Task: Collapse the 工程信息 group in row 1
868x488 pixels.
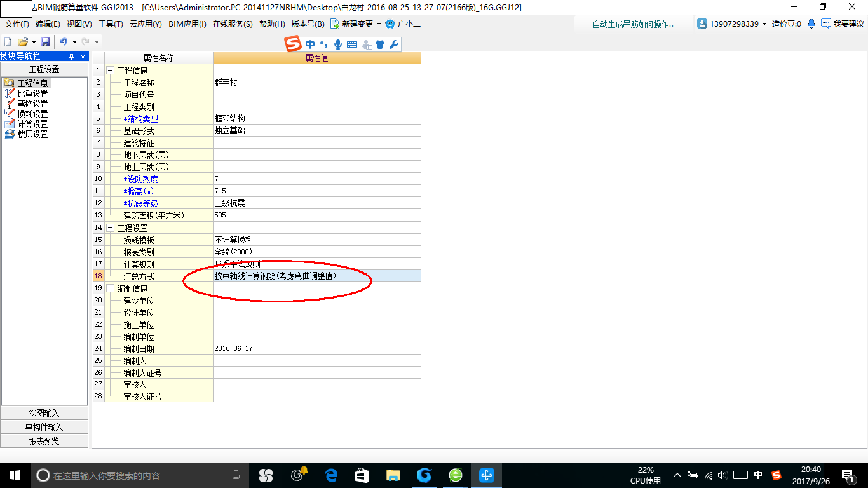Action: pyautogui.click(x=110, y=71)
